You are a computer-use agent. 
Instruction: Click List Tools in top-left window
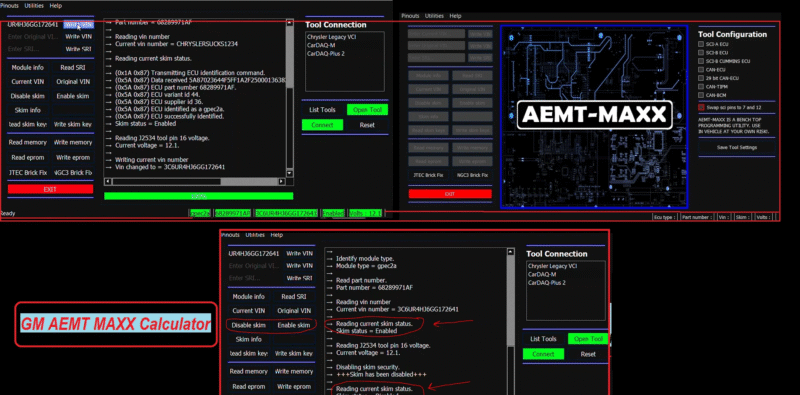(x=322, y=110)
